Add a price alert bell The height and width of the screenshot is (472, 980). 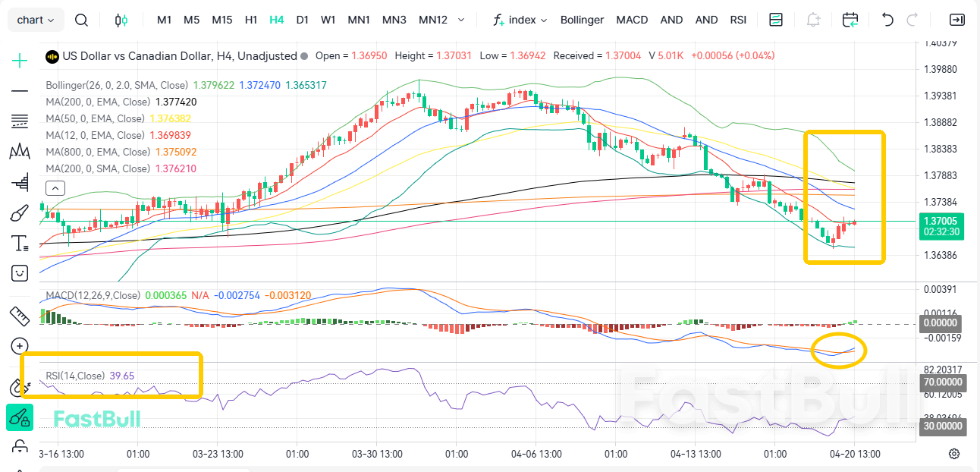click(x=814, y=20)
